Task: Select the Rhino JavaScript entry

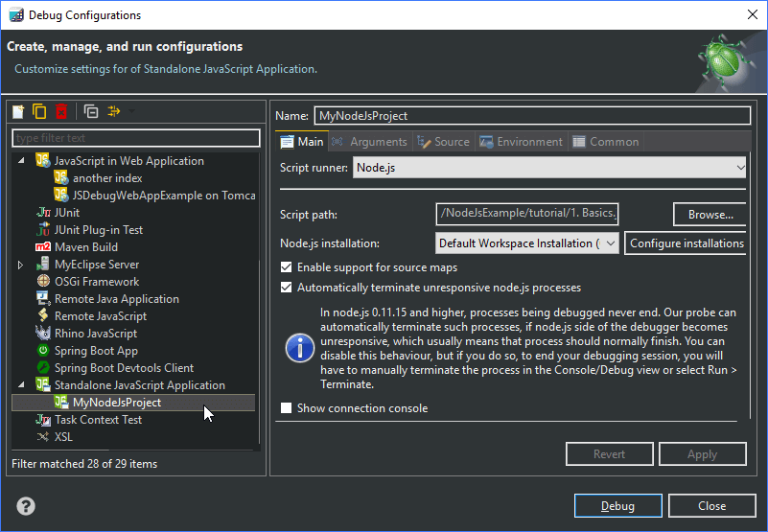Action: click(x=96, y=334)
